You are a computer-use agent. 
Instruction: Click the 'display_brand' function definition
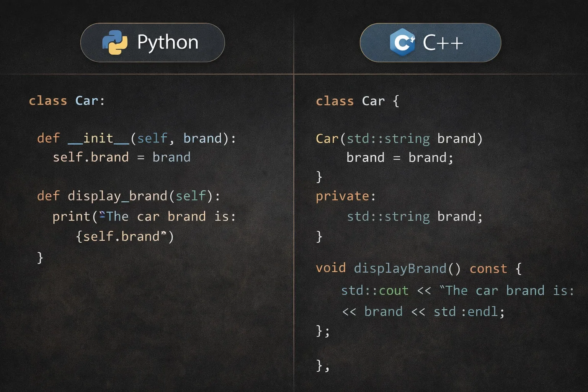pos(118,196)
